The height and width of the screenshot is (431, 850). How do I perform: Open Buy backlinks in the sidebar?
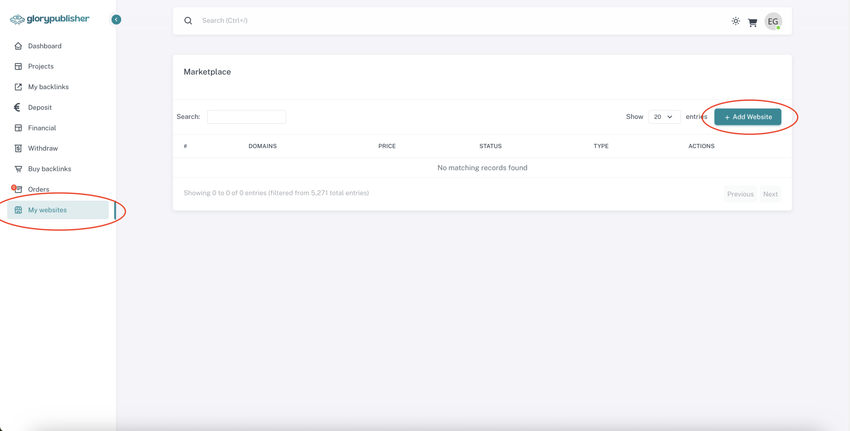point(49,169)
